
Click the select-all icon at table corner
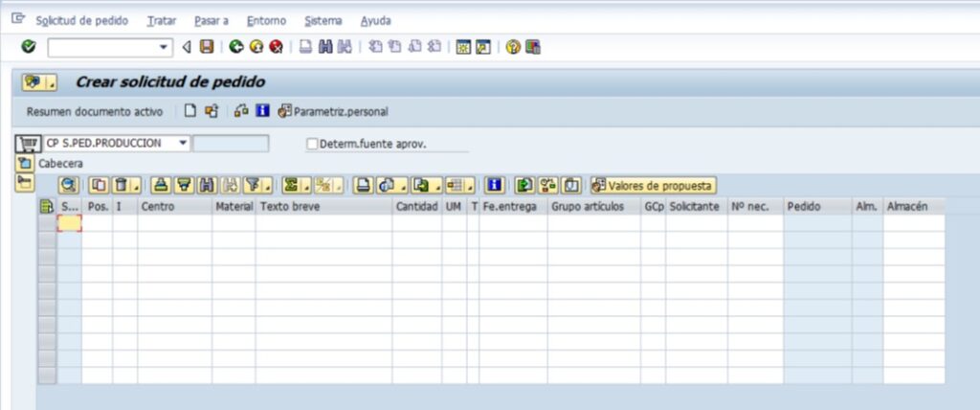[x=47, y=207]
